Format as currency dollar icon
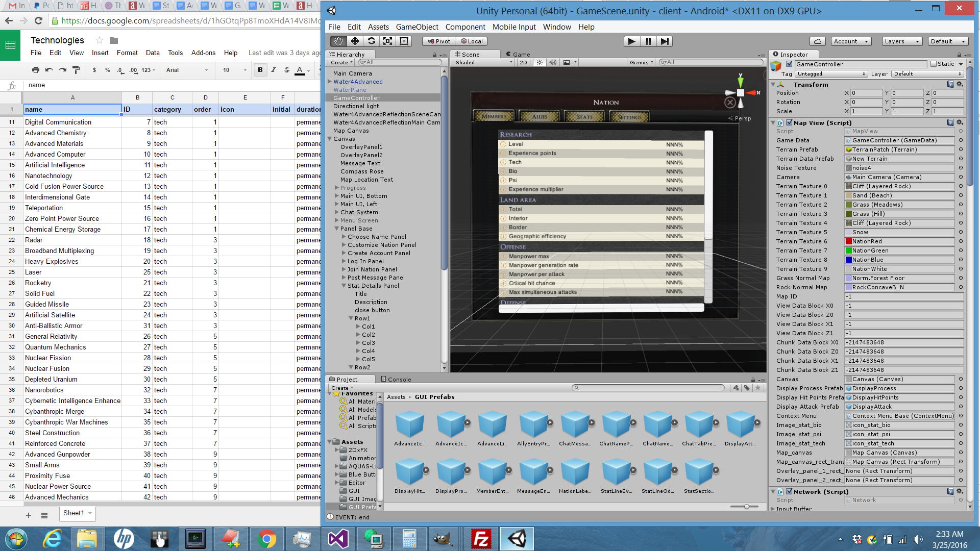The width and height of the screenshot is (980, 551). coord(94,70)
